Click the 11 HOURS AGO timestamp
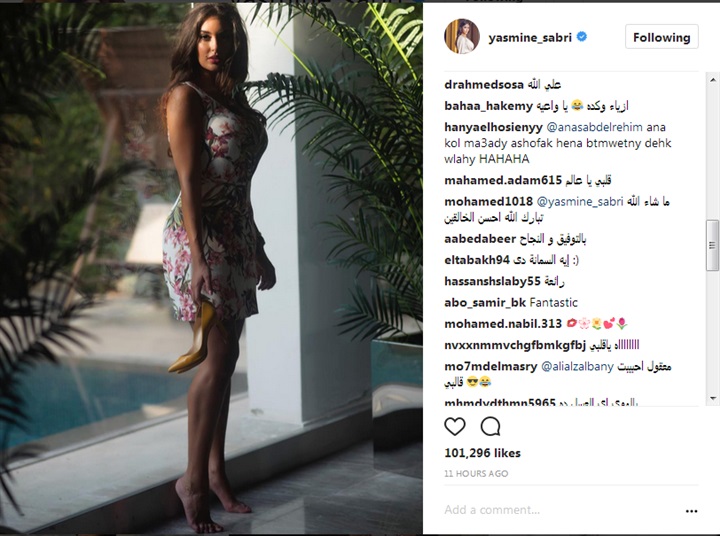This screenshot has width=720, height=536. point(476,474)
